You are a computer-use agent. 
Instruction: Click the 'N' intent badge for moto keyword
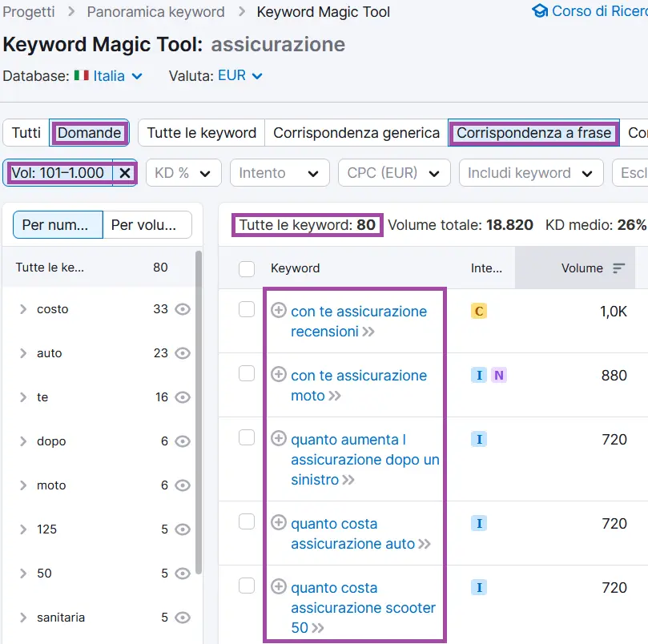(498, 375)
